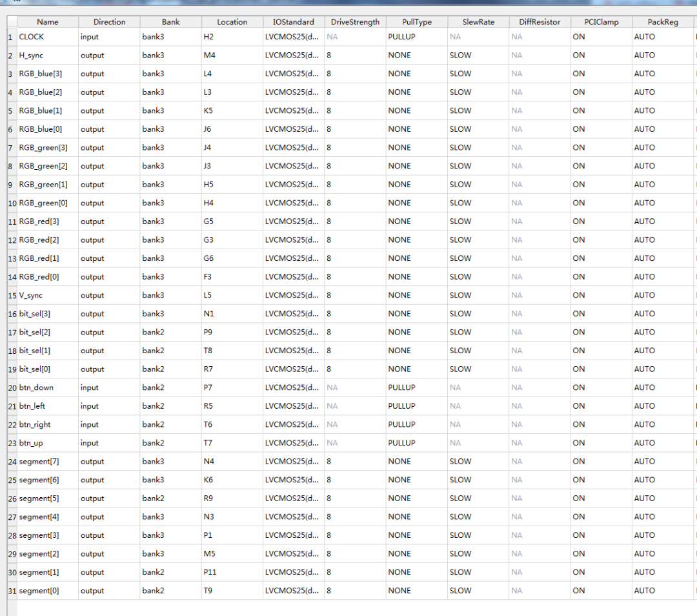Screen dimensions: 697x616
Task: Open the PullType cell for btn_down
Action: pyautogui.click(x=416, y=387)
